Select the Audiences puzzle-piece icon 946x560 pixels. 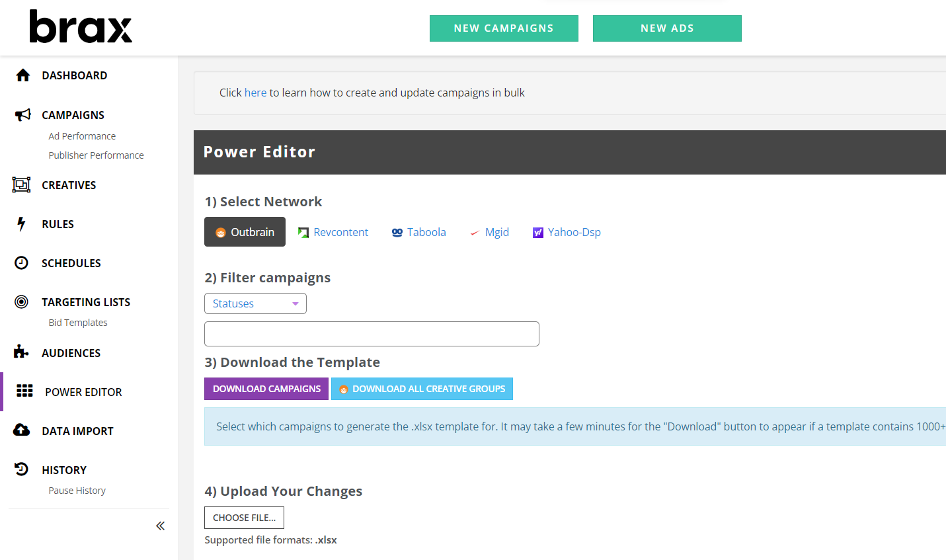coord(22,352)
